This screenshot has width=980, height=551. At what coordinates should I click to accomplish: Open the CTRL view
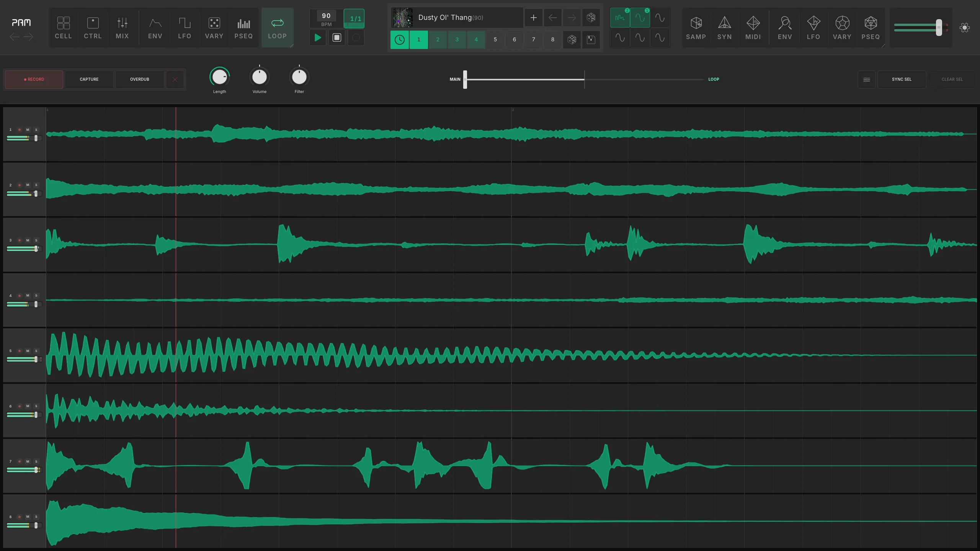(93, 28)
